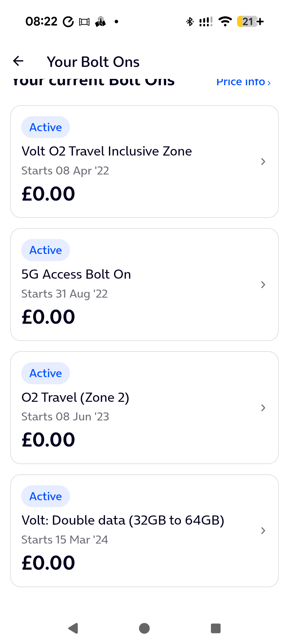The image size is (289, 644).
Task: Tap the Your Bolt Ons page title
Action: coord(93,62)
